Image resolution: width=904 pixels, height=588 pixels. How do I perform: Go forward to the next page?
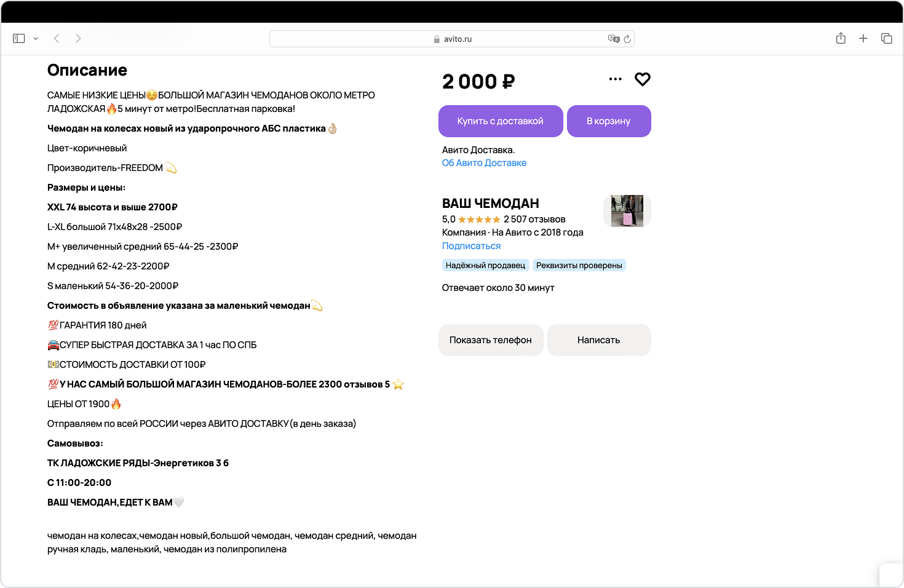coord(78,39)
